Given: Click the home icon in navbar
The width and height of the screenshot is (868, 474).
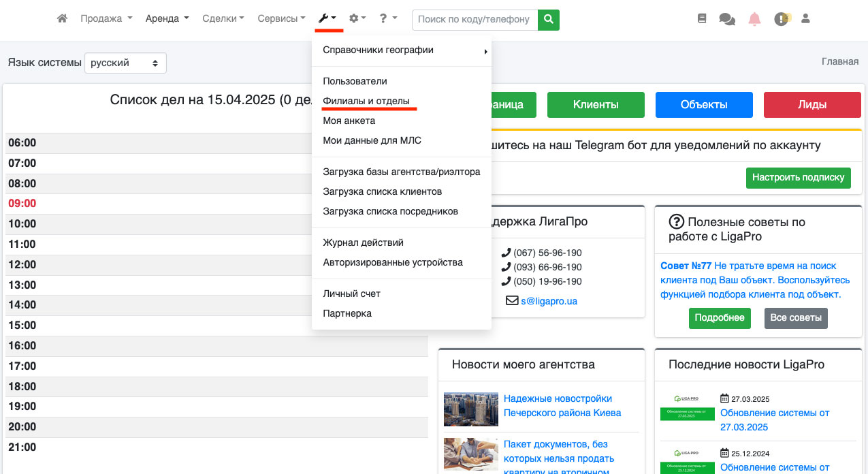Looking at the screenshot, I should (x=62, y=19).
